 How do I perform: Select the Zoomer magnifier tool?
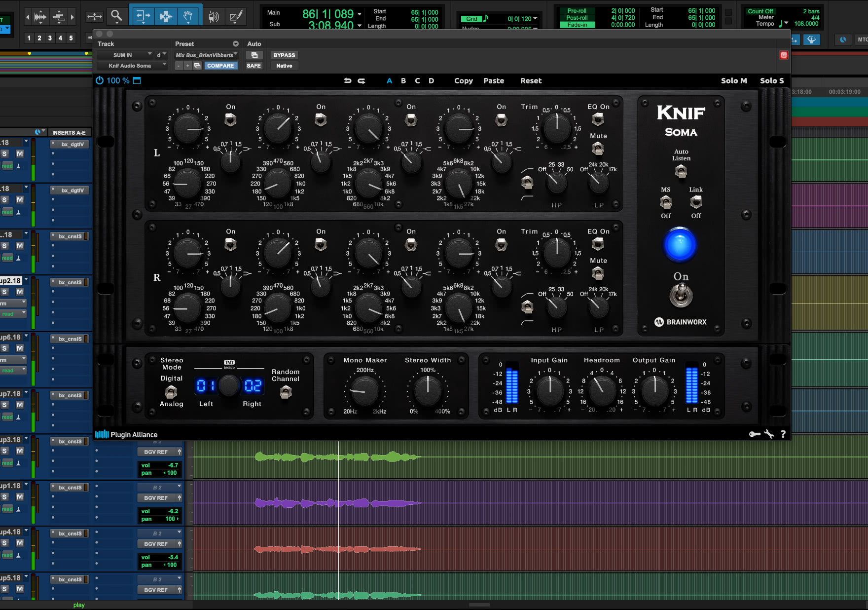pyautogui.click(x=116, y=16)
